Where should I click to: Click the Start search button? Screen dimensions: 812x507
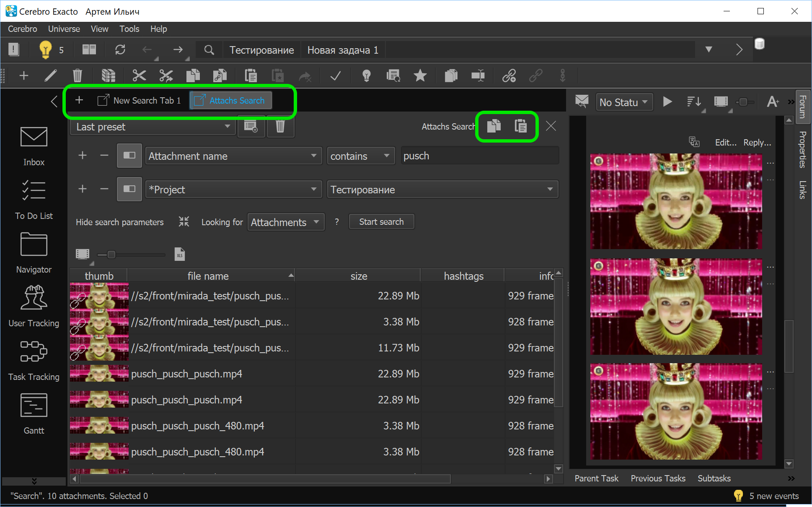pos(381,222)
